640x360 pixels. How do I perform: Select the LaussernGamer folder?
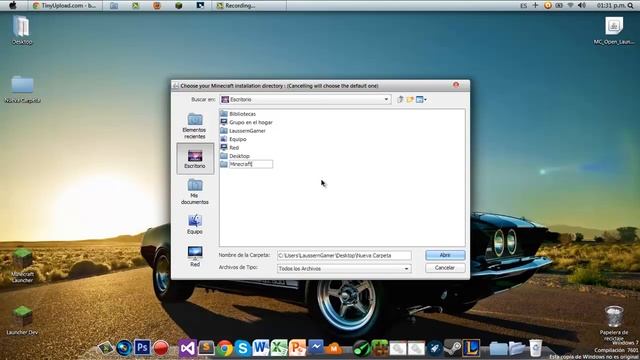[x=243, y=131]
